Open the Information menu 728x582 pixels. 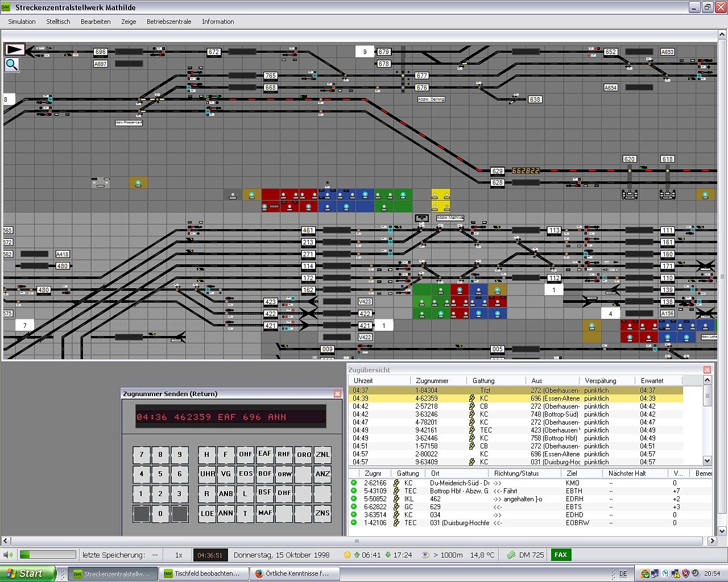point(218,22)
